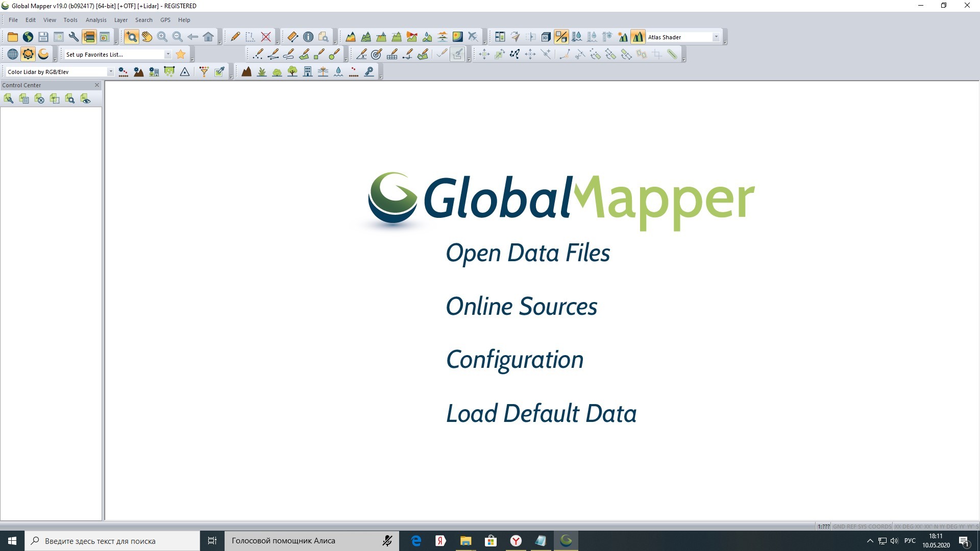The image size is (980, 551).
Task: Close the Control Center panel
Action: [x=97, y=85]
